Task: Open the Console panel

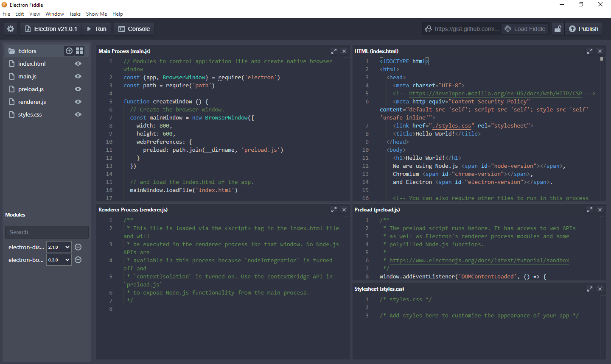Action: click(134, 29)
